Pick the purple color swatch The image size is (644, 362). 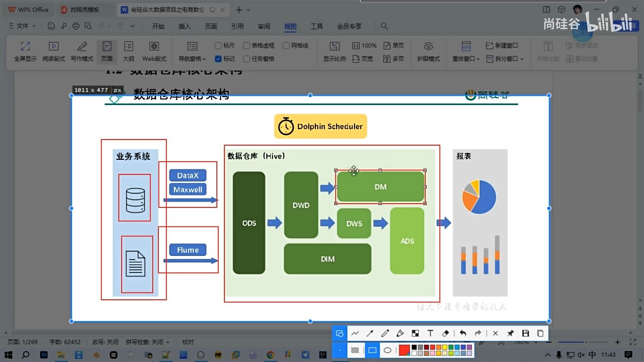tap(469, 347)
